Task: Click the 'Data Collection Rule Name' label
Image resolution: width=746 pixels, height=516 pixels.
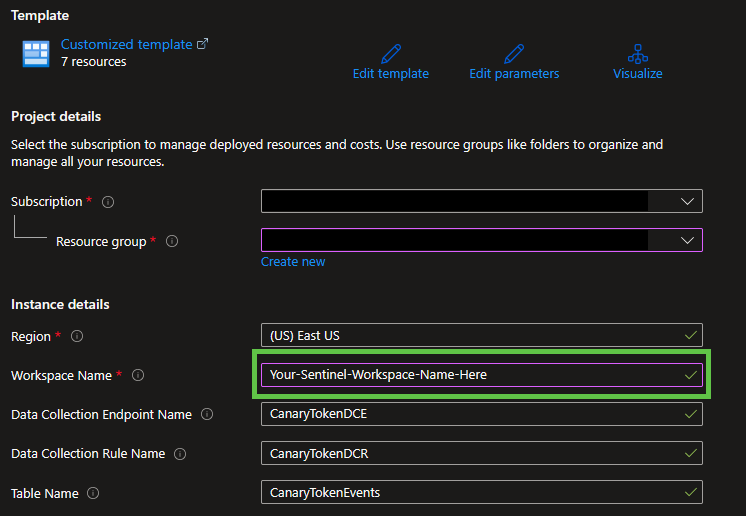Action: (x=88, y=454)
